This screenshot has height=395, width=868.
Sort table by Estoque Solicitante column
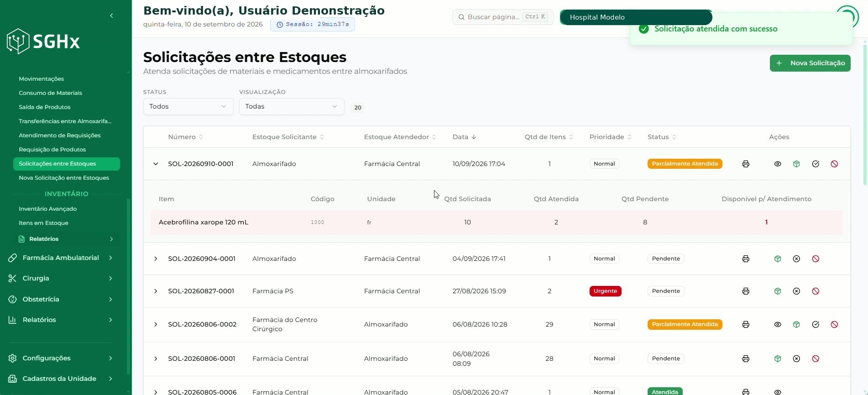(x=288, y=137)
